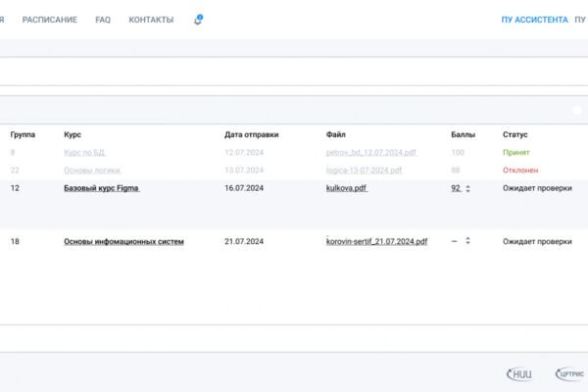Open the КОНТАКТЫ section
This screenshot has height=392, width=588.
tap(151, 20)
